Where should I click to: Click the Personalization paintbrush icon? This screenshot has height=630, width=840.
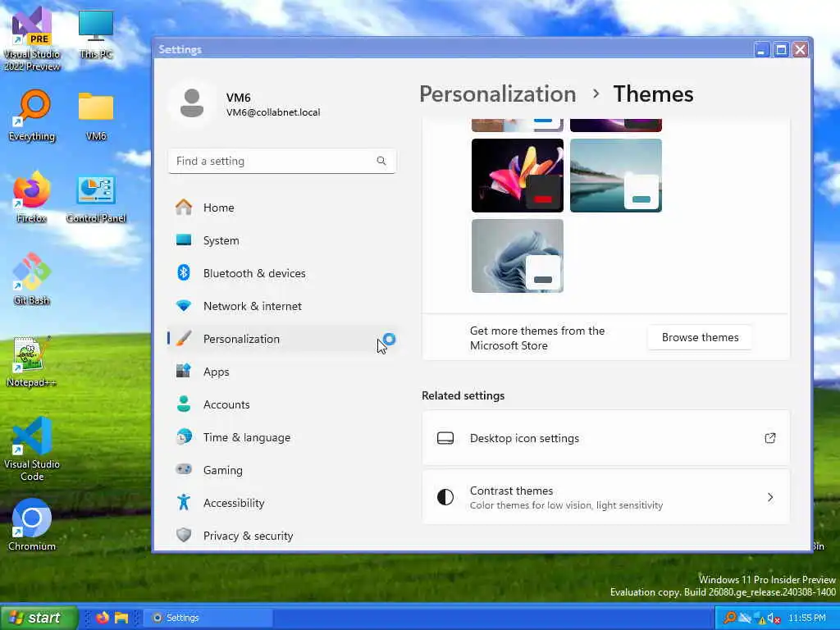184,339
